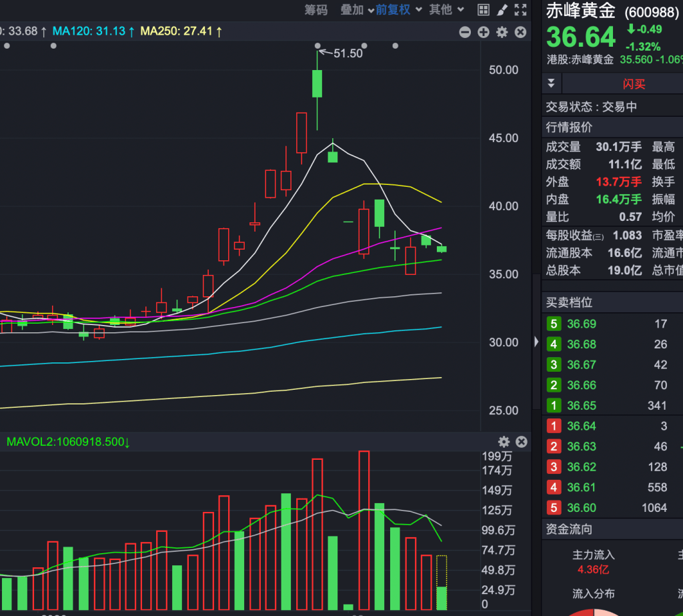Screen dimensions: 683x616
Task: Expand the double-chevron quote panel toggle
Action: (551, 83)
